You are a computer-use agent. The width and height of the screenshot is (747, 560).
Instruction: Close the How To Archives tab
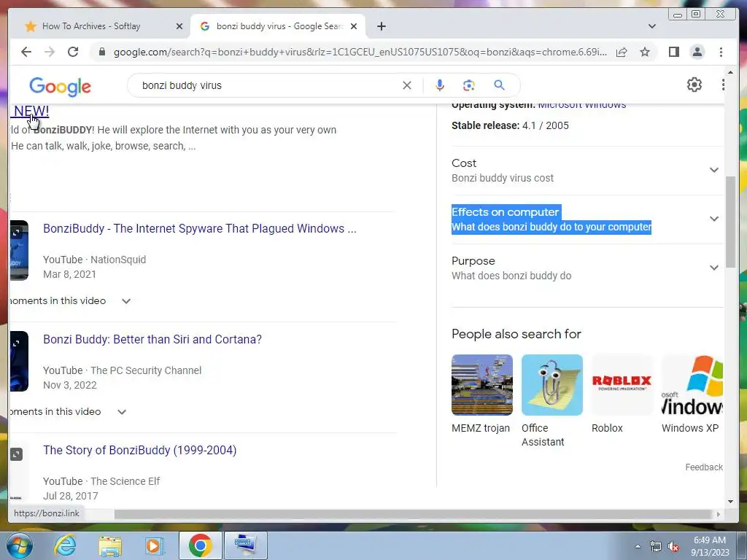point(179,26)
